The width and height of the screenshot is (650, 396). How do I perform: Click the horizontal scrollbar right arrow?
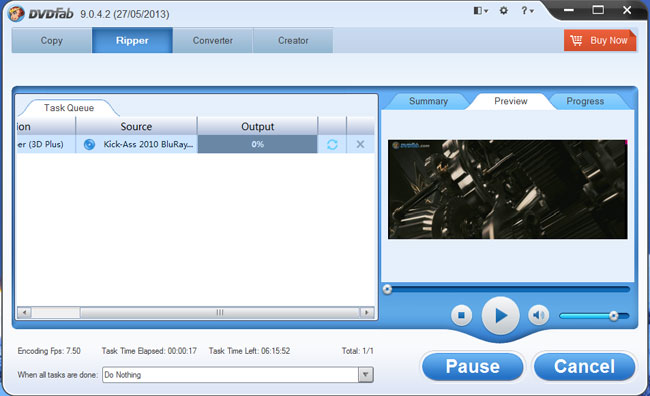click(366, 312)
